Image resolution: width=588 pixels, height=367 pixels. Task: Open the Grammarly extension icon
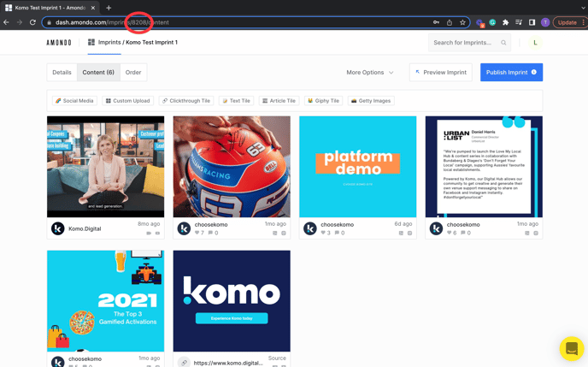tap(492, 22)
